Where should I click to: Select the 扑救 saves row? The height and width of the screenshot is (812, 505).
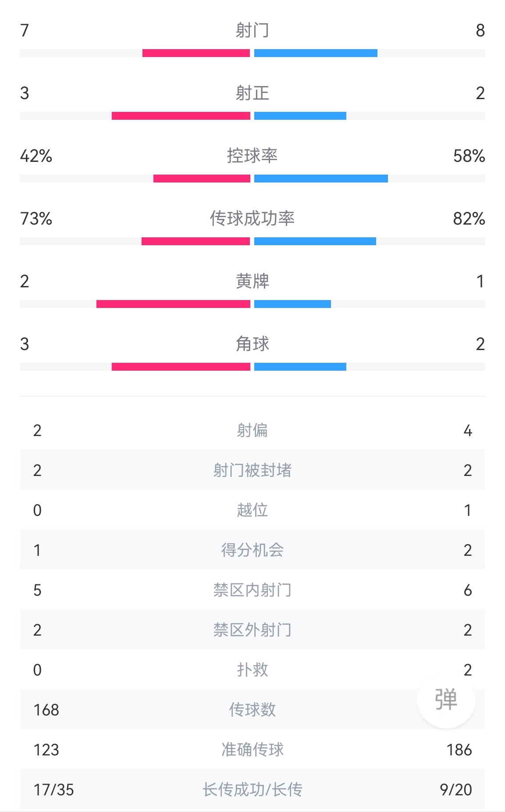(252, 670)
